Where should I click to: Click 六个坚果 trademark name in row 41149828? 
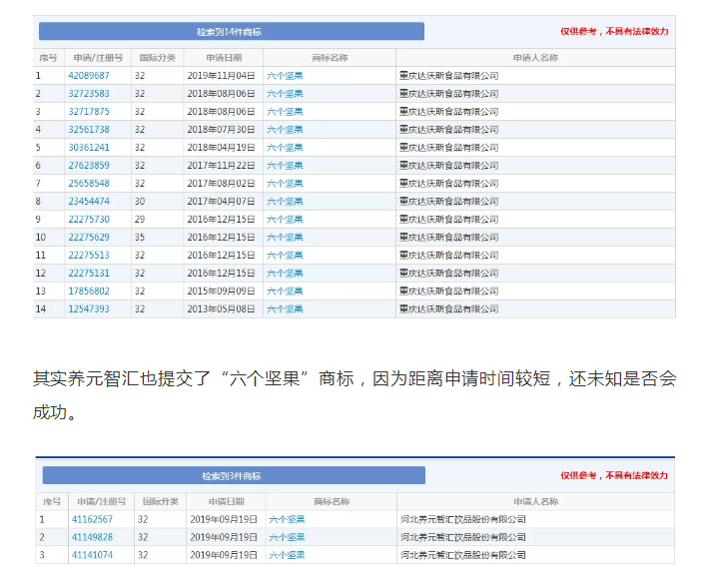(287, 537)
